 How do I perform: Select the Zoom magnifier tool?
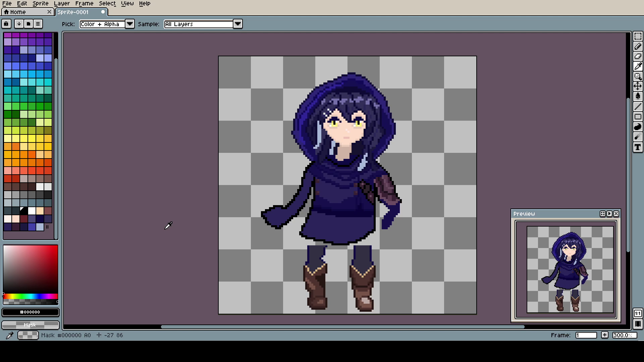(x=638, y=76)
